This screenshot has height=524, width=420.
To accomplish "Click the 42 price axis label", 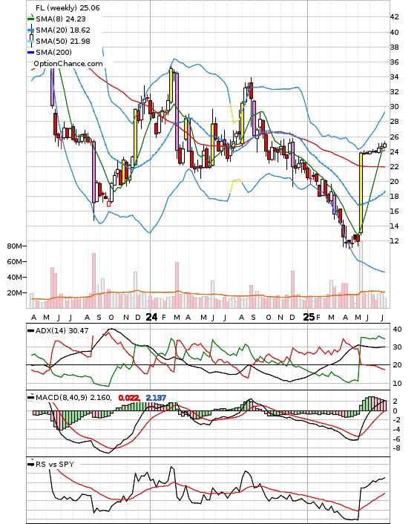I will (x=394, y=17).
